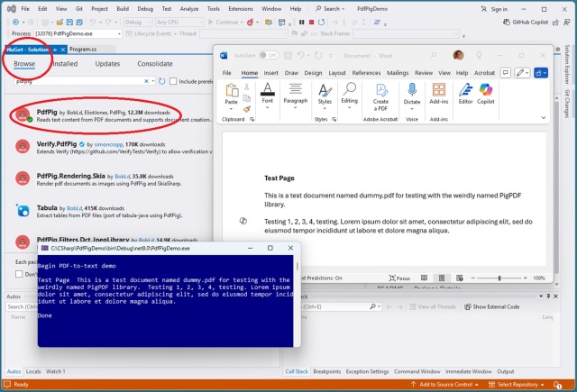
Task: Click the Restart debugging icon
Action: tap(321, 22)
